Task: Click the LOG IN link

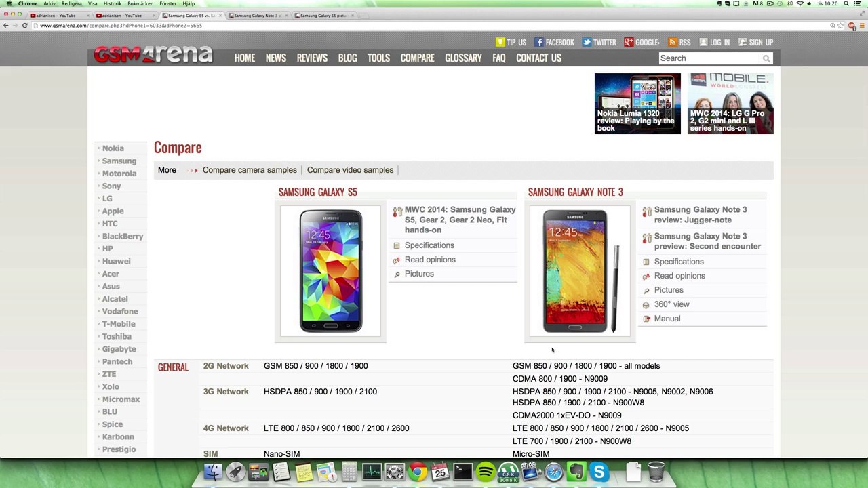Action: 715,42
